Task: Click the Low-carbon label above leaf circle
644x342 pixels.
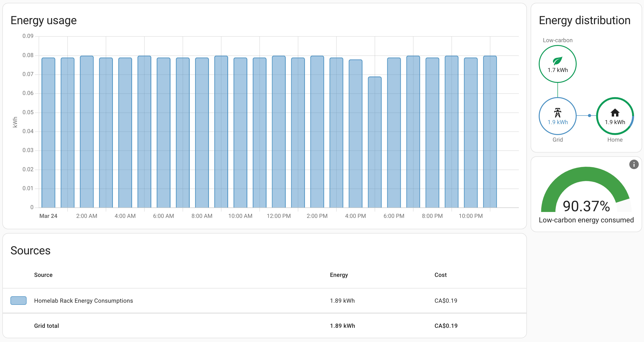Action: pos(557,40)
